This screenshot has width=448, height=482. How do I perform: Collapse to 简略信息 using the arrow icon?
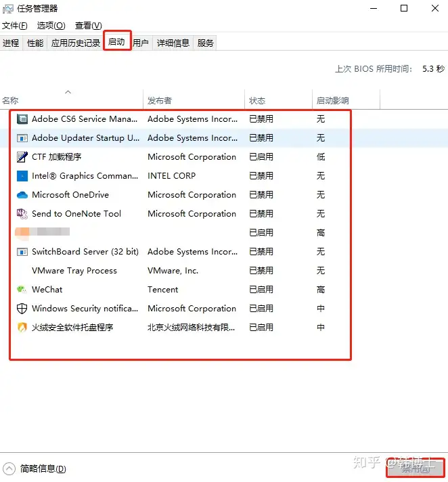9,468
